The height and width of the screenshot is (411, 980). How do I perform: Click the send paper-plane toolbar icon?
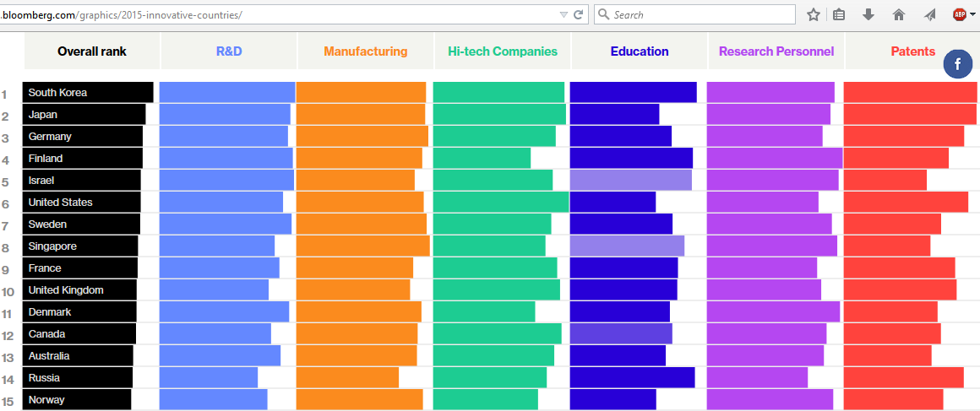point(930,14)
